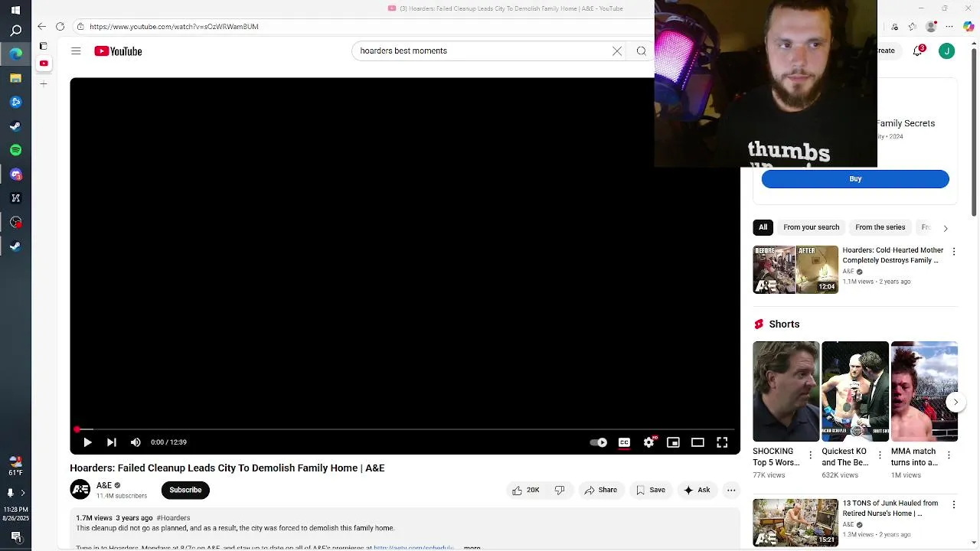
Task: Open Windows search from taskbar
Action: (15, 31)
